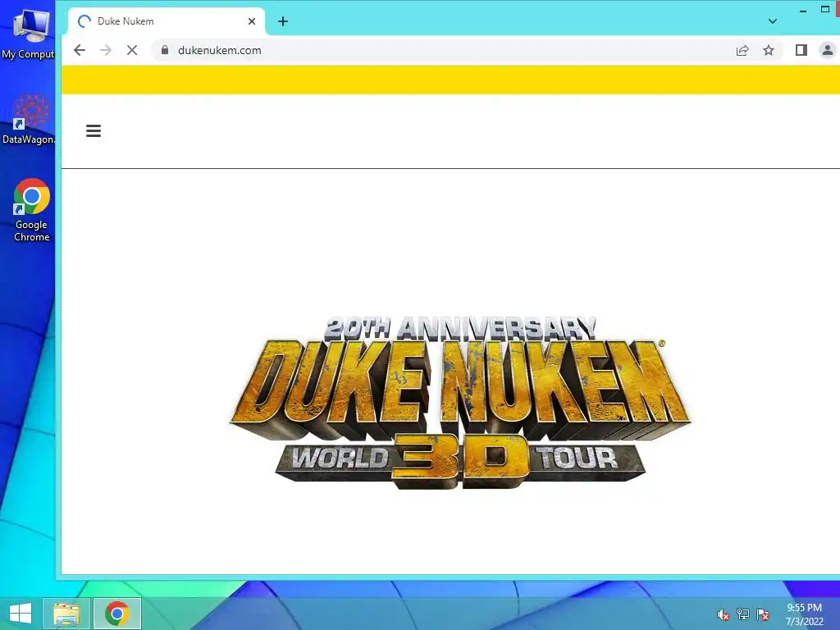Screen dimensions: 840x630
Task: Open File Explorer from taskbar
Action: (66, 614)
